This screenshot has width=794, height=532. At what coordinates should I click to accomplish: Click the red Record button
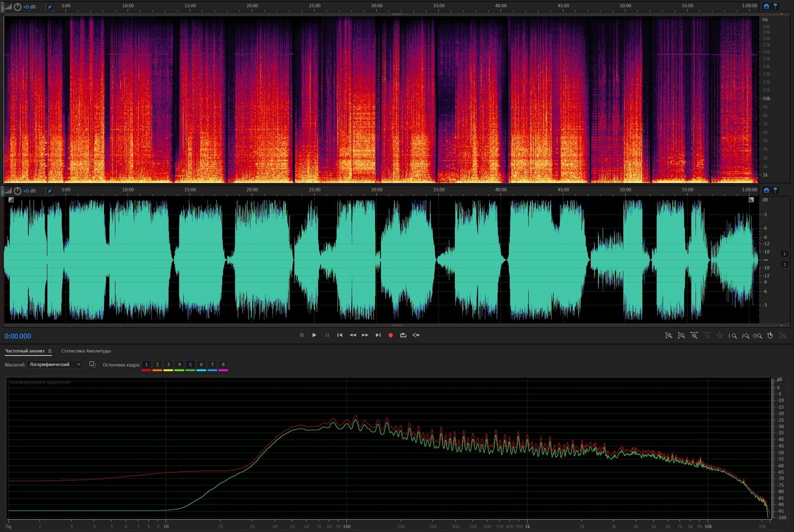(x=390, y=335)
